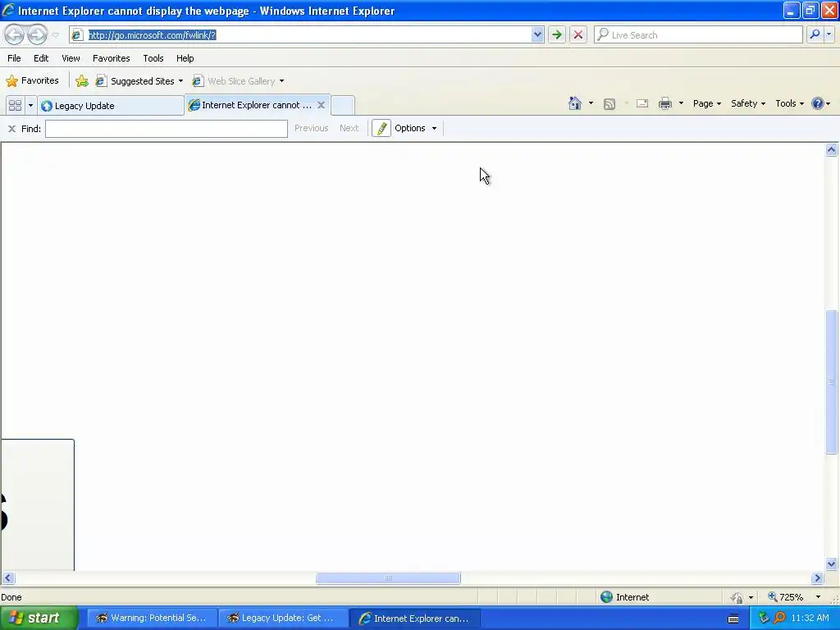Click the Live Search magnifier button
Screen dimensions: 840x630
(x=815, y=34)
